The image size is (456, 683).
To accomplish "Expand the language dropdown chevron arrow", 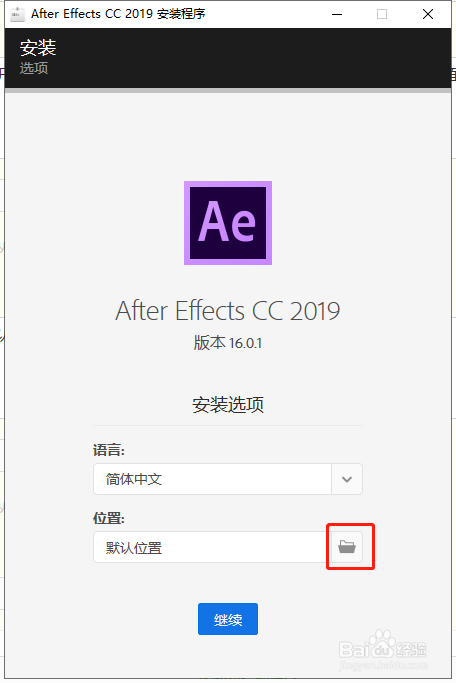I will point(347,479).
